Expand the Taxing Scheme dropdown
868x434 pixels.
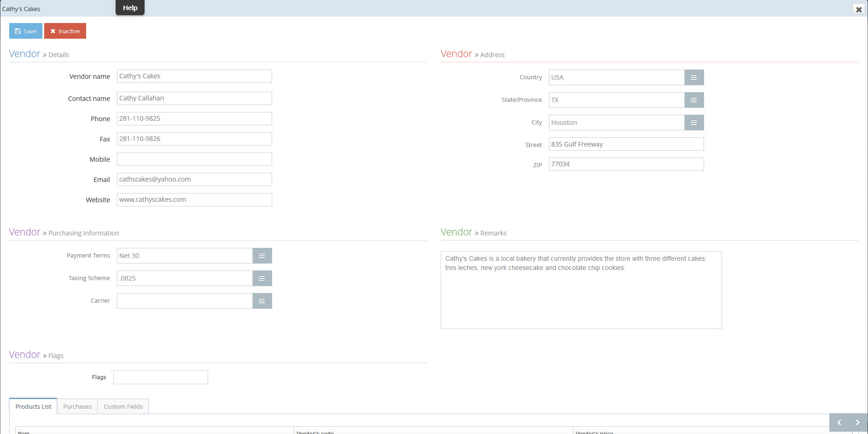pos(262,278)
